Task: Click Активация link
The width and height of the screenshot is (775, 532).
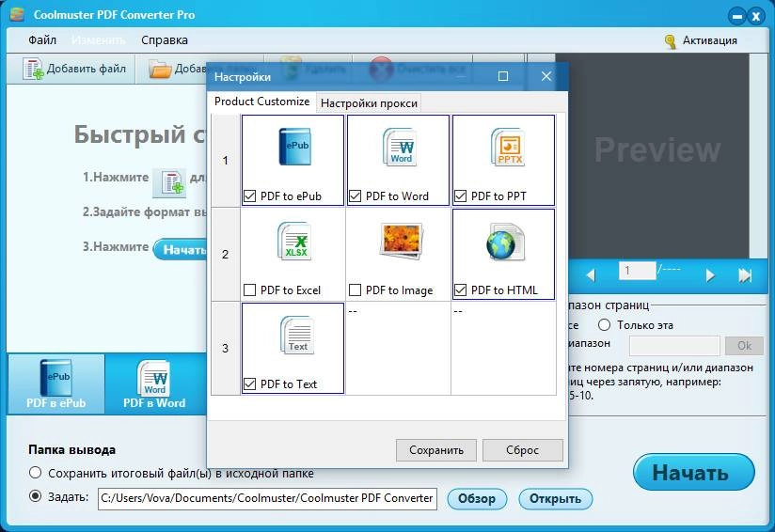Action: click(x=709, y=40)
